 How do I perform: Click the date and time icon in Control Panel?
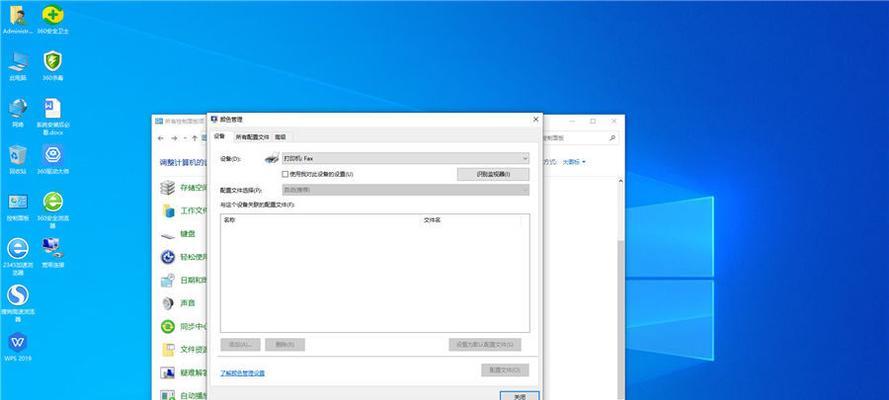[168, 280]
